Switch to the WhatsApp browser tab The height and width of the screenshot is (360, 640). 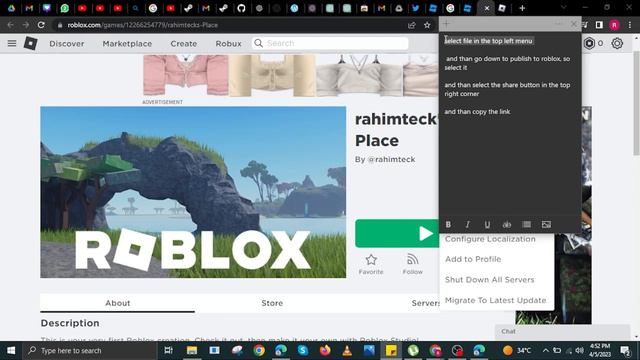coord(64,8)
